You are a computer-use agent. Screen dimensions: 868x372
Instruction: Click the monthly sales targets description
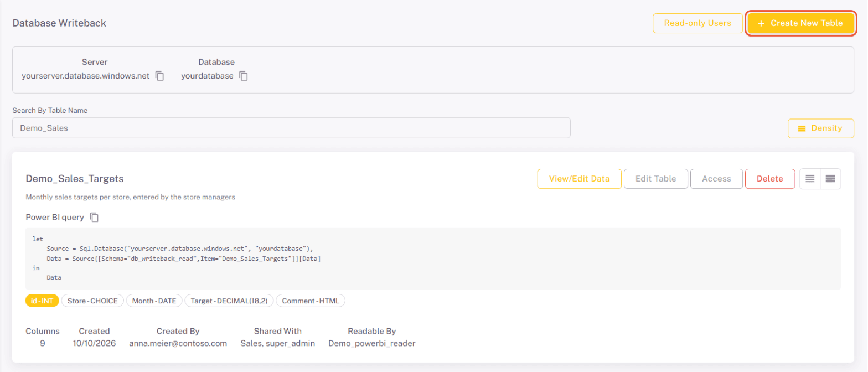[x=131, y=197]
